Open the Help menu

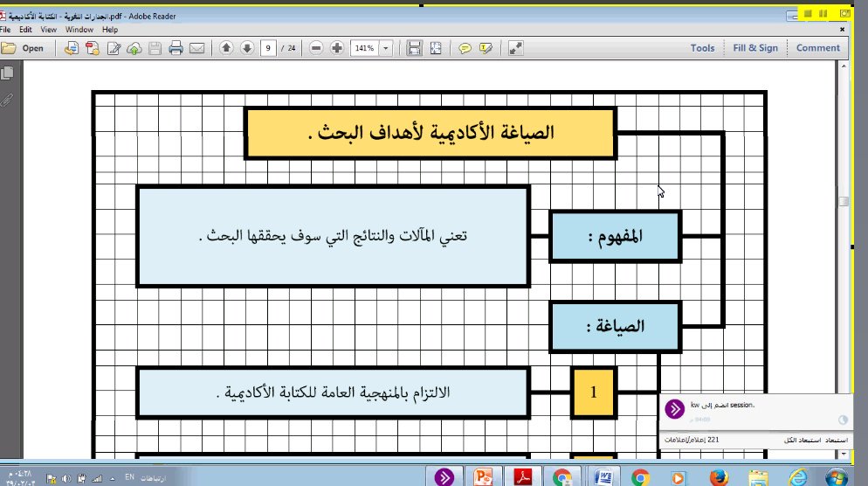[110, 30]
